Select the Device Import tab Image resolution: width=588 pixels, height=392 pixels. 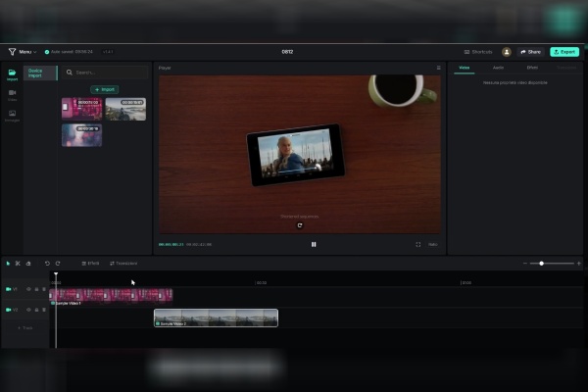[x=40, y=73]
